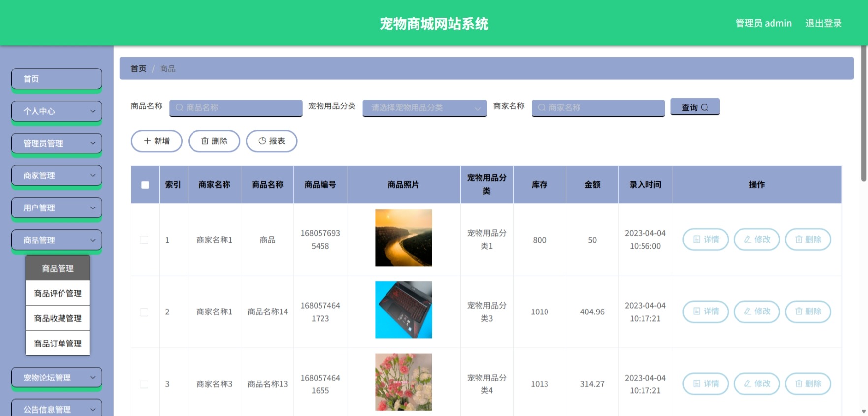Click the river sunset product photo
Viewport: 868px width, 416px height.
(404, 238)
